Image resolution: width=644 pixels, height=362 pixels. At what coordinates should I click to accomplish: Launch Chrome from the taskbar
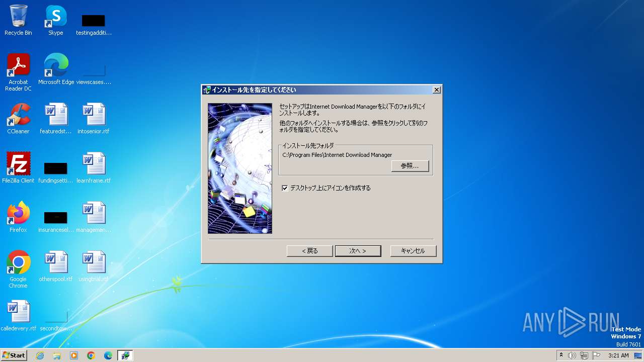pyautogui.click(x=91, y=355)
